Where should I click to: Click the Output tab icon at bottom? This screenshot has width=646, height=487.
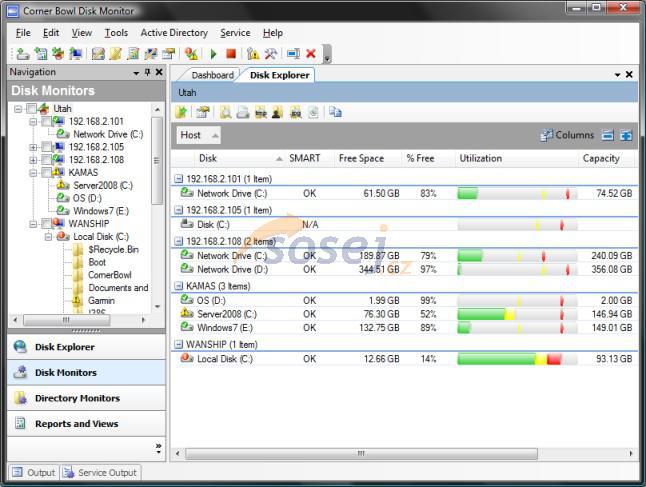pos(17,472)
